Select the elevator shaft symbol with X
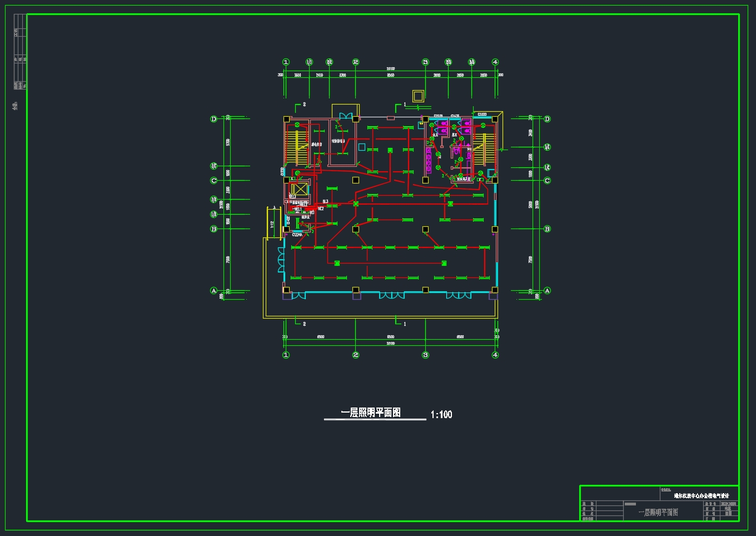 pyautogui.click(x=299, y=190)
